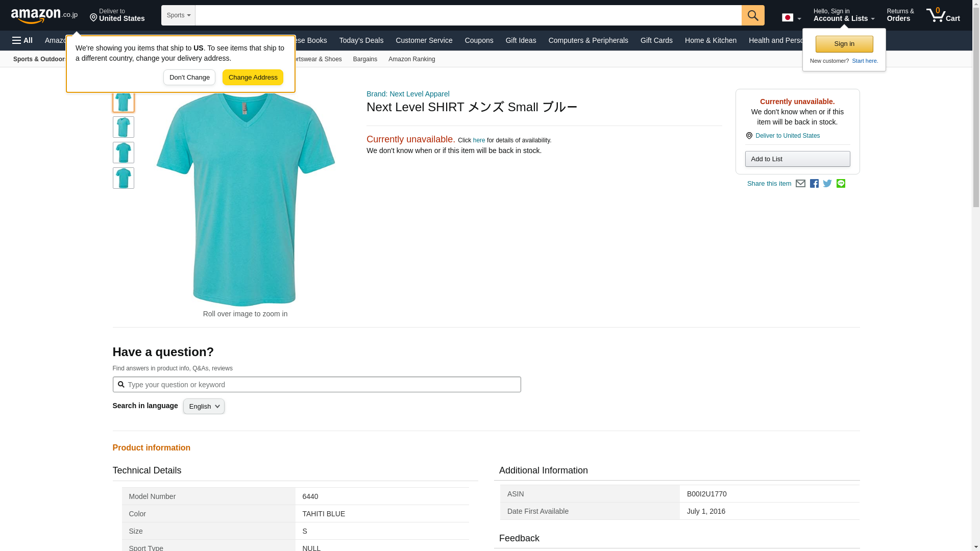Open the shopping cart icon

point(943,15)
